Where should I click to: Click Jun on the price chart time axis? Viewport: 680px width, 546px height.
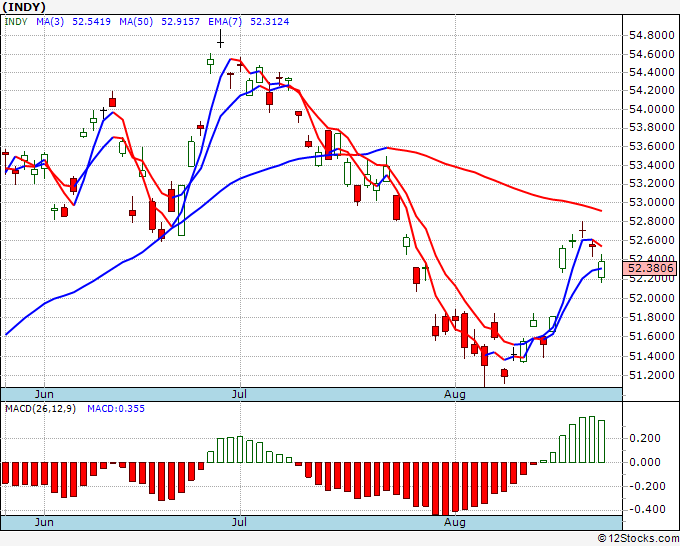coord(44,394)
